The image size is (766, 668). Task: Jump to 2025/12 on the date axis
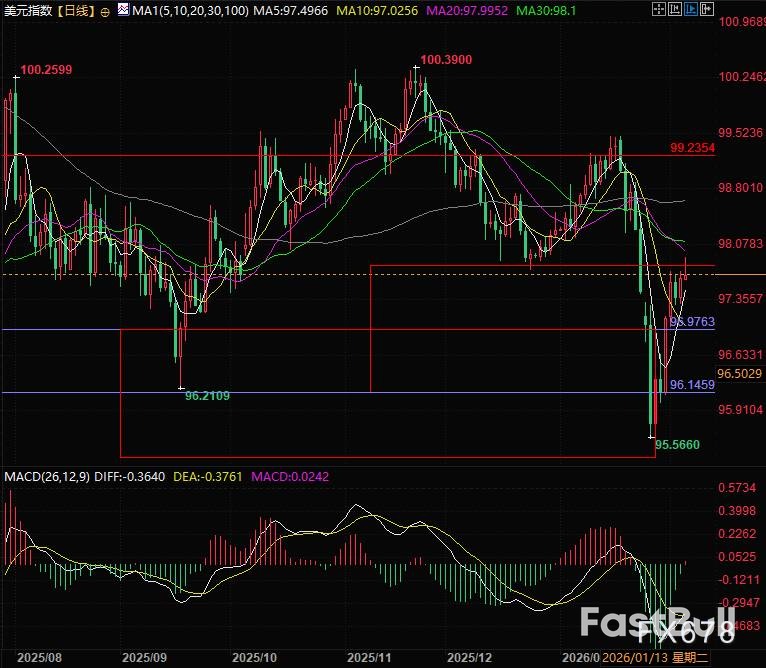tap(469, 657)
